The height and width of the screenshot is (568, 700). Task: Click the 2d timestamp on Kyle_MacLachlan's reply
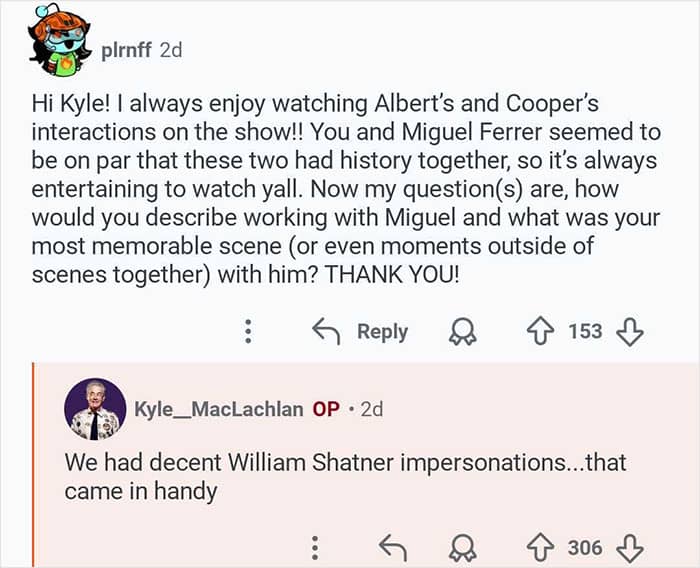(x=371, y=410)
